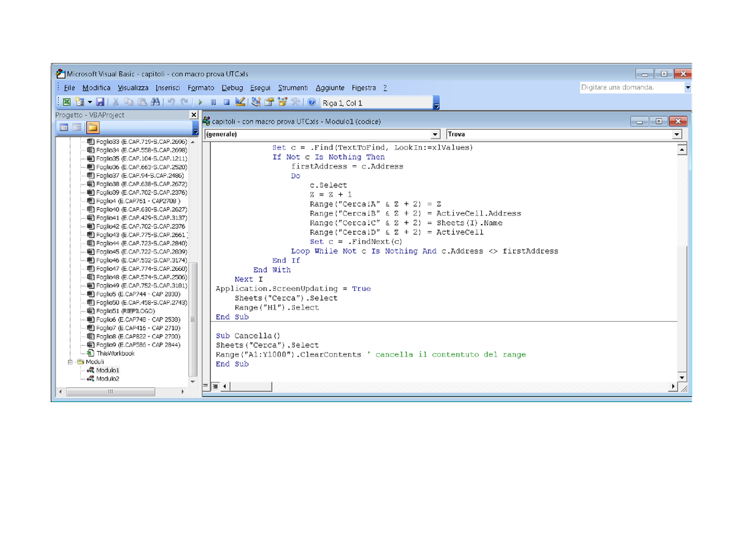Select Foglio9 (E.CAP586 - CAP 2844) sheet
This screenshot has height=535, width=756.
coord(138,345)
